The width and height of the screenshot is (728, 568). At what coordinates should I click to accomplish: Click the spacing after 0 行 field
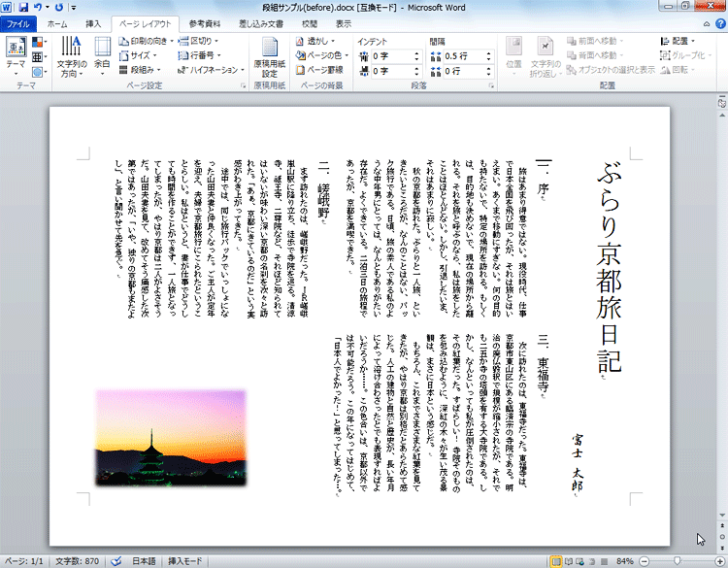468,71
